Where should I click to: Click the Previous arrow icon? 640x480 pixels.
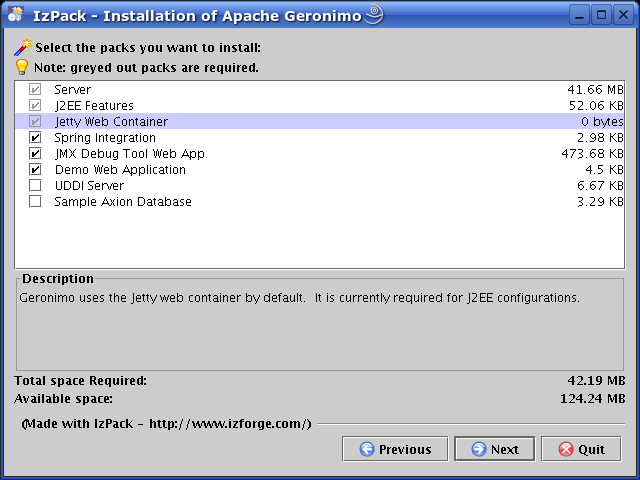pyautogui.click(x=366, y=449)
